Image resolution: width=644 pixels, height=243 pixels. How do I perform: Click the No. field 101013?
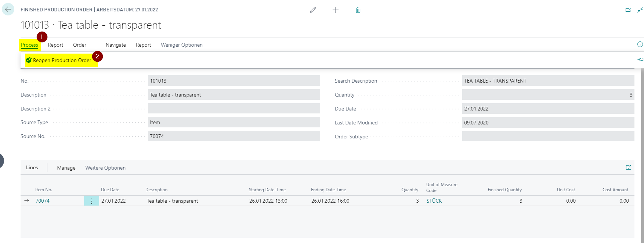click(234, 81)
